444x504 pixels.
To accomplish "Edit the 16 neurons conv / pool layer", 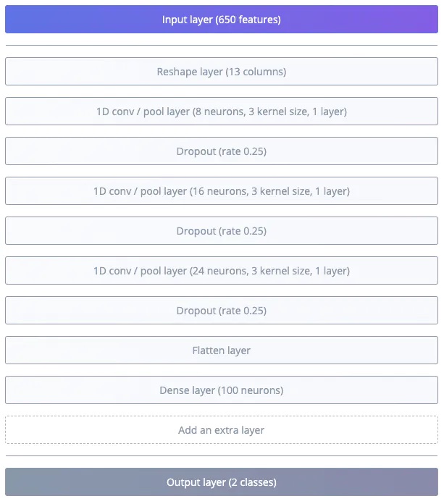I will 222,191.
